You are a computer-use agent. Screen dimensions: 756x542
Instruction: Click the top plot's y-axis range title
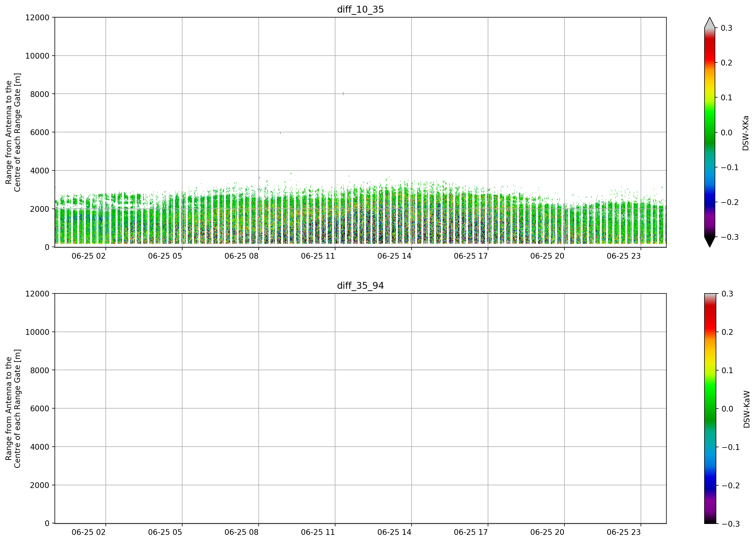[13, 132]
